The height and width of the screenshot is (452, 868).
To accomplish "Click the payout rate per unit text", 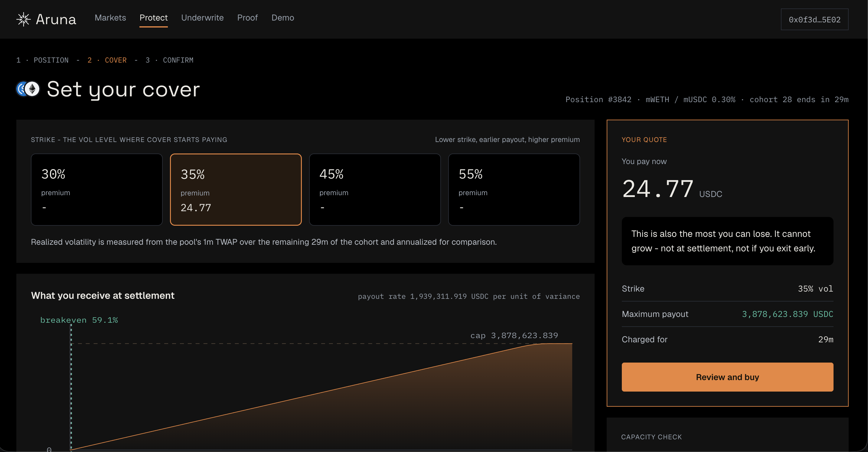I will tap(469, 296).
